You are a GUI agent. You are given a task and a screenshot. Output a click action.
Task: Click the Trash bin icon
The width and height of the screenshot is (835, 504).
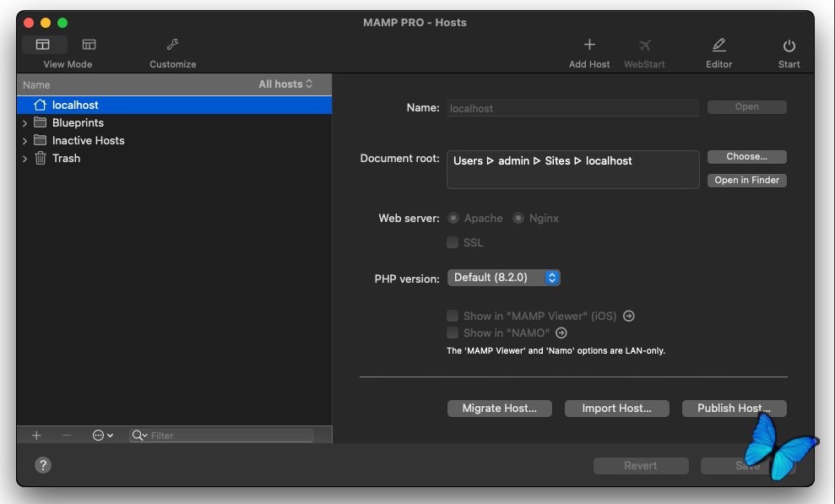click(40, 158)
